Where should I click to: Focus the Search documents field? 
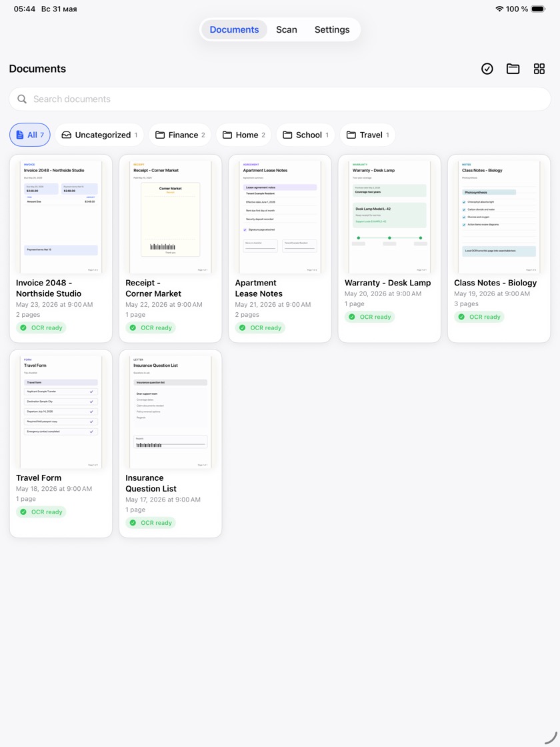click(280, 99)
